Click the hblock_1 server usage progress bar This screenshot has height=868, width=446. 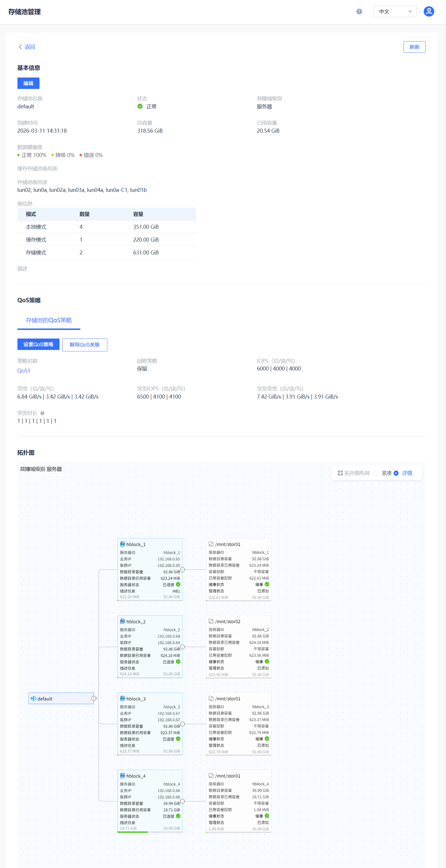(x=150, y=600)
